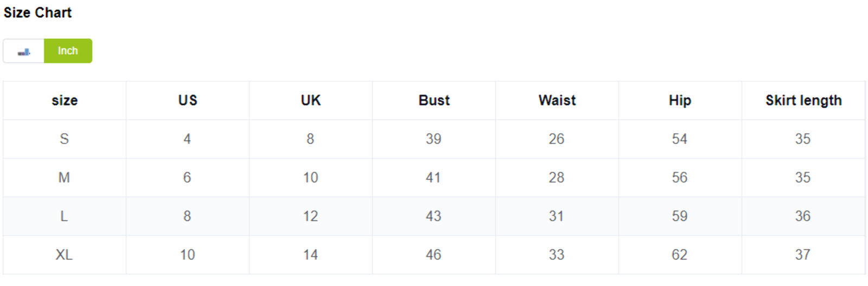Select the M size row label

point(64,178)
